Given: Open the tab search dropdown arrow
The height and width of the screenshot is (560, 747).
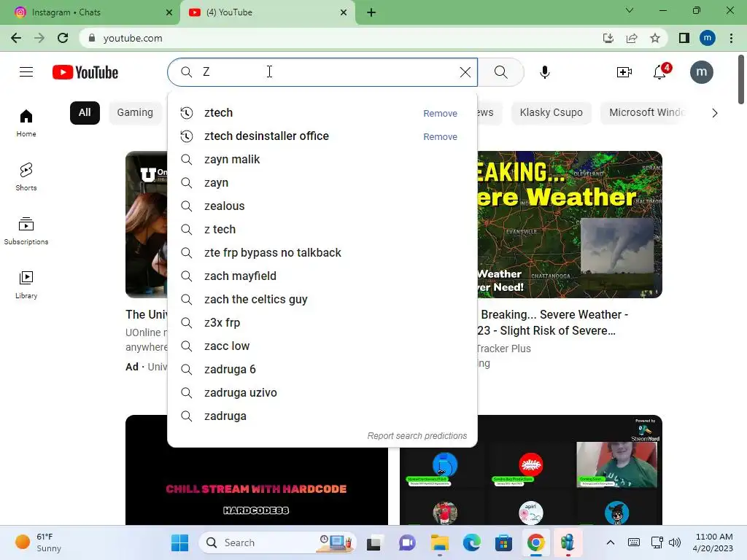Looking at the screenshot, I should (630, 10).
